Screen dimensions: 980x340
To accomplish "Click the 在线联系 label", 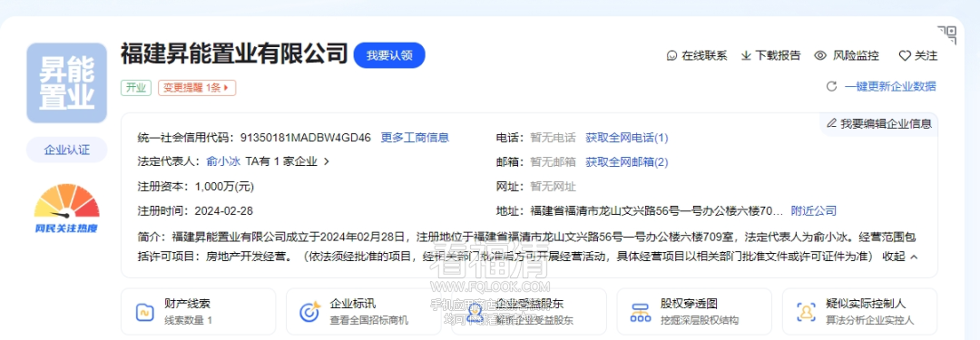I will 704,55.
